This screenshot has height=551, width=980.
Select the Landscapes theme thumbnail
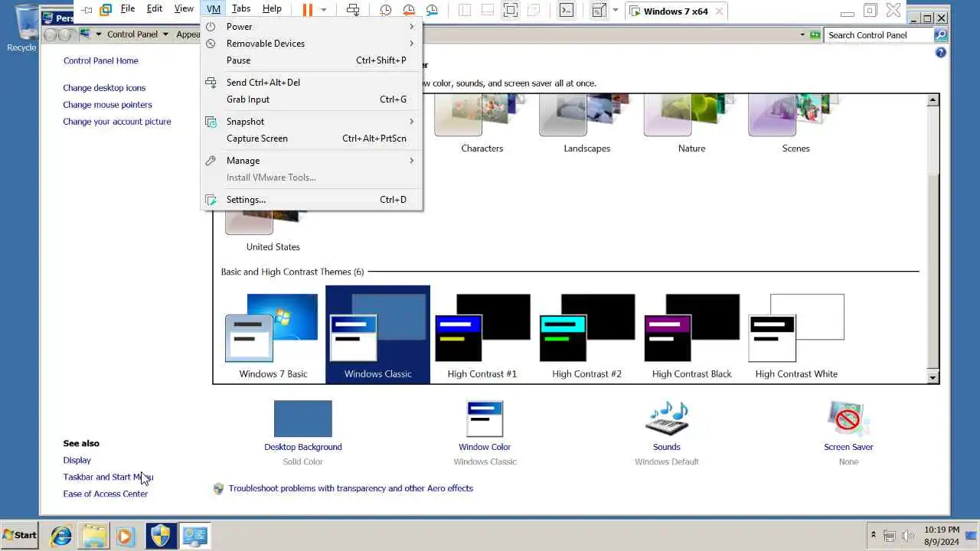point(586,123)
